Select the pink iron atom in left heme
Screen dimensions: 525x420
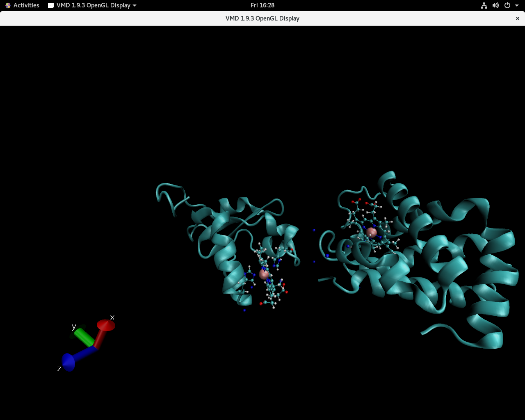click(264, 274)
